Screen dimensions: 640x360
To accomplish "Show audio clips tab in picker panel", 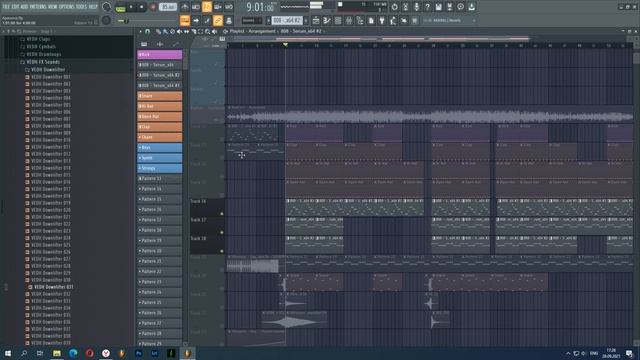I will click(x=160, y=44).
